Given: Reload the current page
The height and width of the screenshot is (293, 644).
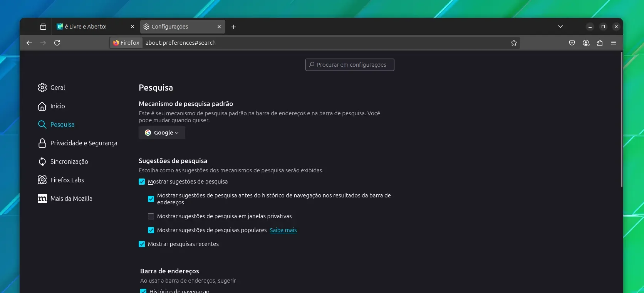Looking at the screenshot, I should click(x=57, y=43).
